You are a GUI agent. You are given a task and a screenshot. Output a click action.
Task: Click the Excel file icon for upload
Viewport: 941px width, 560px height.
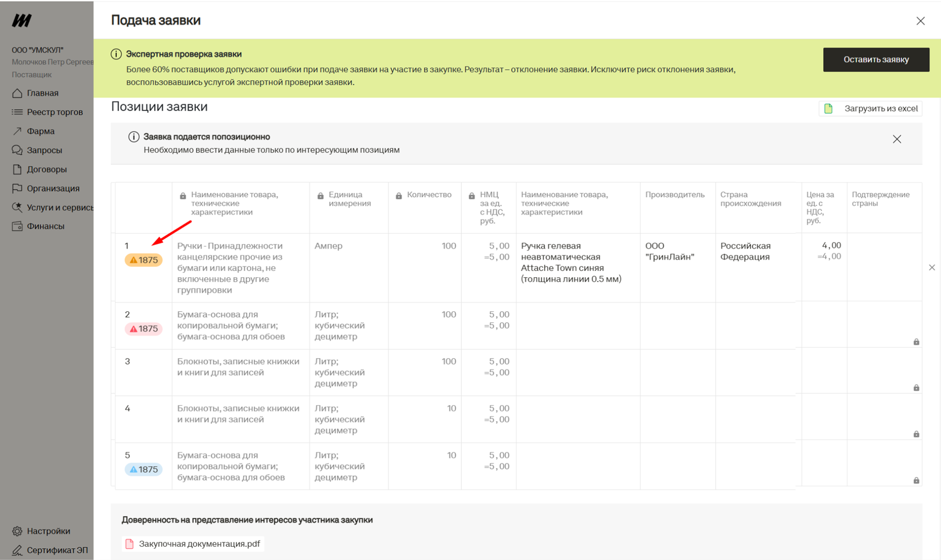click(828, 108)
